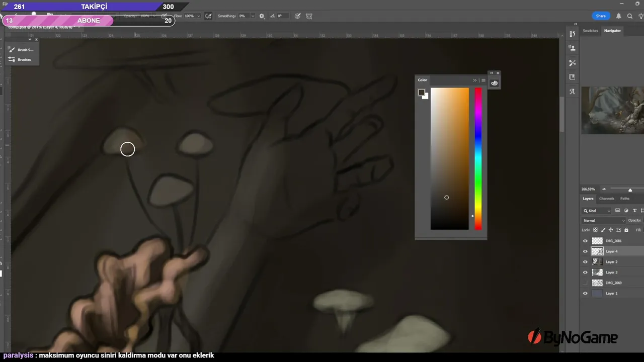The height and width of the screenshot is (362, 644).
Task: Collapse the brush panels group arrows
Action: pos(30,39)
